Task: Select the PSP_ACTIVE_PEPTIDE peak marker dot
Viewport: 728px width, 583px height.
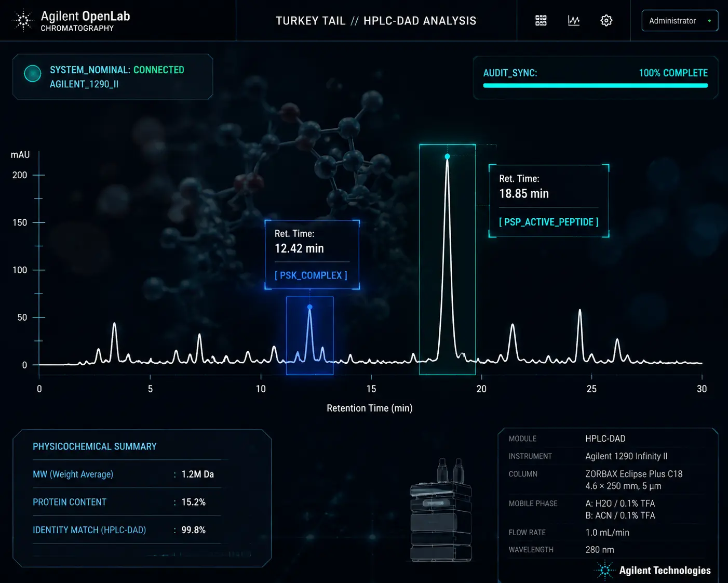Action: coord(447,156)
